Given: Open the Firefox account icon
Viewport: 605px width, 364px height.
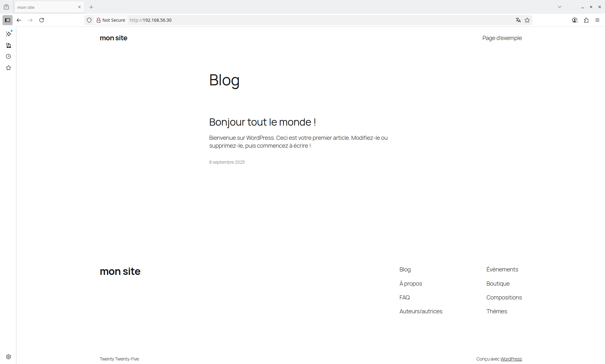Looking at the screenshot, I should click(x=575, y=20).
